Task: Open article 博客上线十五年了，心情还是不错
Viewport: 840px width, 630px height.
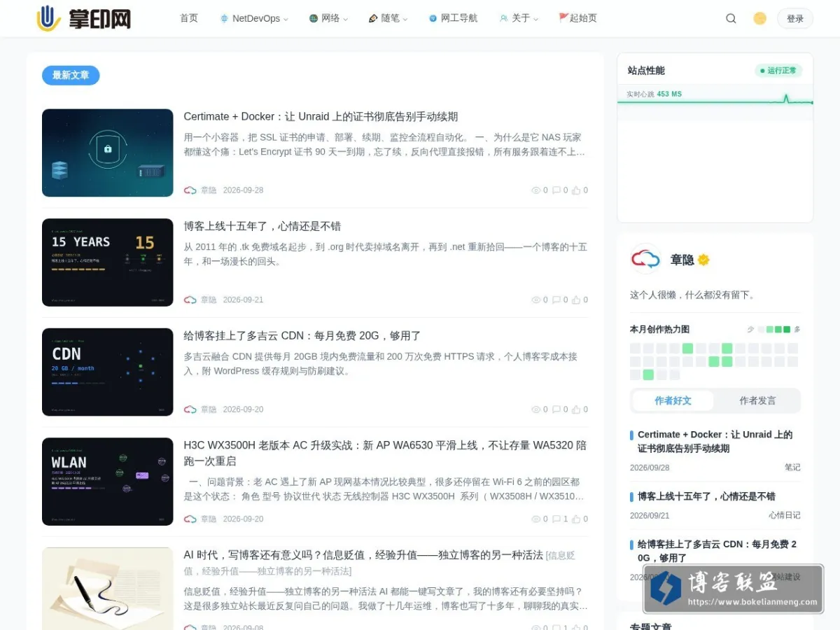Action: point(262,226)
